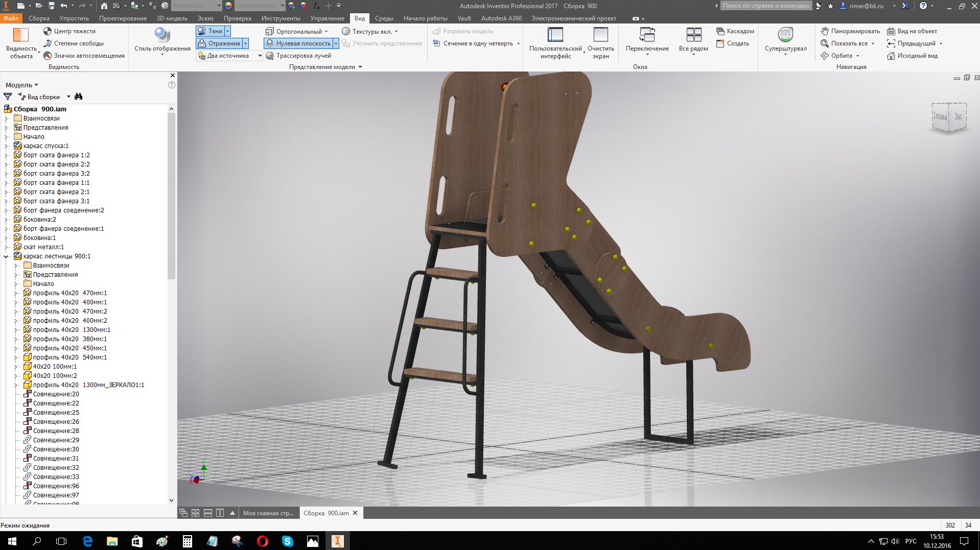Open Windows Calculator from the taskbar
This screenshot has height=550, width=980.
click(187, 541)
